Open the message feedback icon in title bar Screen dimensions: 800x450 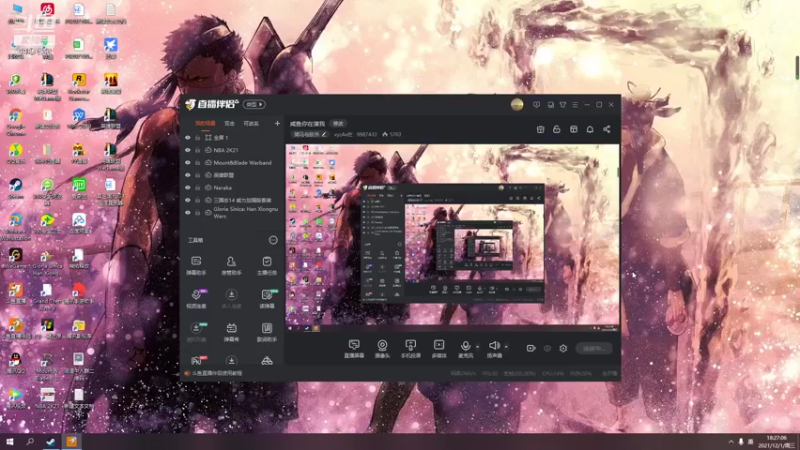[x=536, y=105]
